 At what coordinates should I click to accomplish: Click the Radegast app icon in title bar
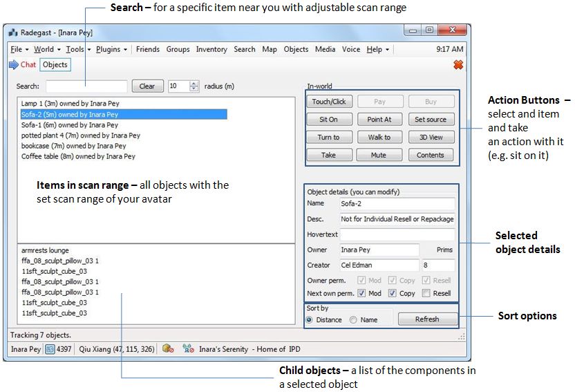(13, 32)
